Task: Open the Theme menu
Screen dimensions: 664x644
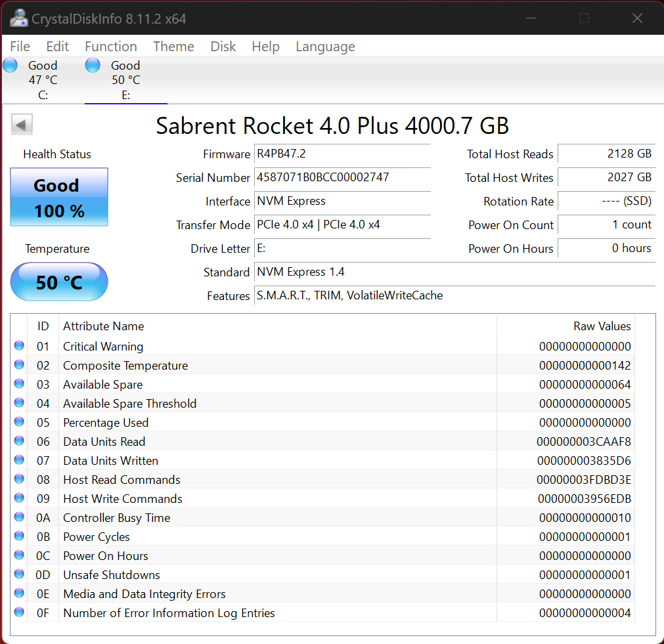Action: click(x=173, y=47)
